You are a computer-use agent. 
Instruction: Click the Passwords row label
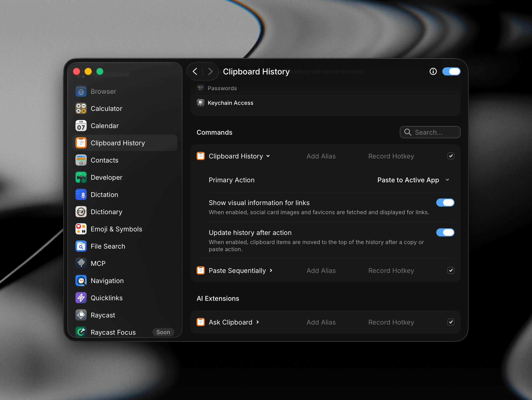222,88
